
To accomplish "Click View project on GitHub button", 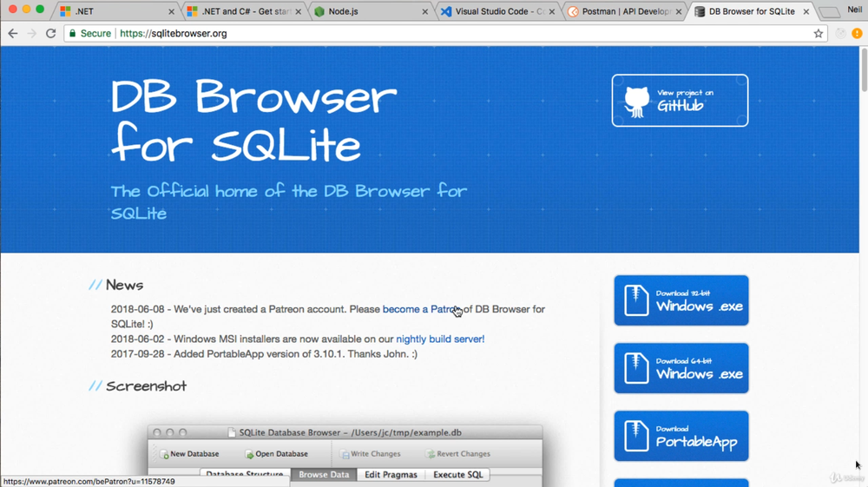I will pos(680,101).
